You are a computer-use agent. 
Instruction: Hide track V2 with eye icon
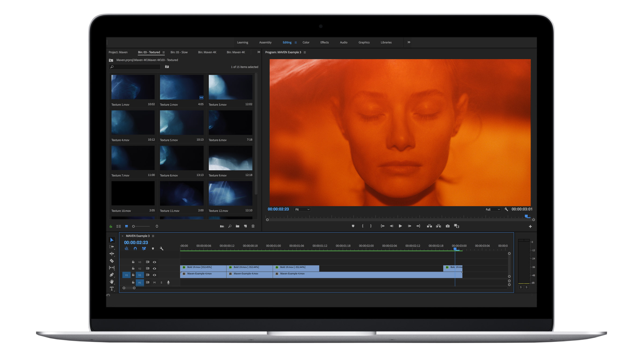pyautogui.click(x=155, y=268)
